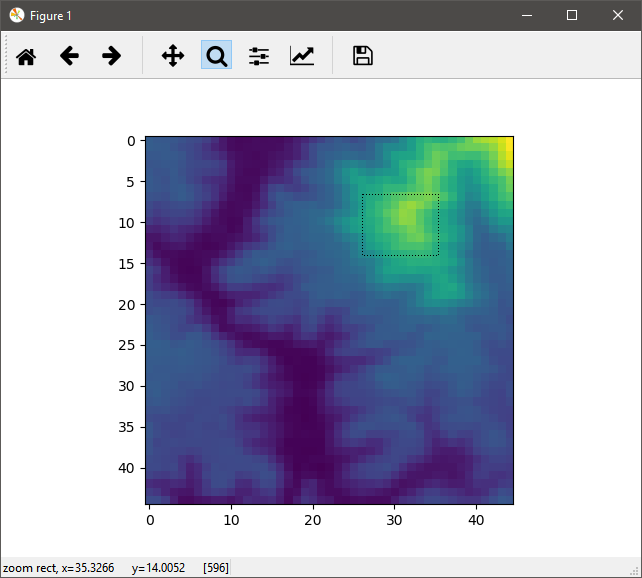The image size is (642, 578).
Task: Click the y-axis tick label '25'
Action: click(126, 345)
